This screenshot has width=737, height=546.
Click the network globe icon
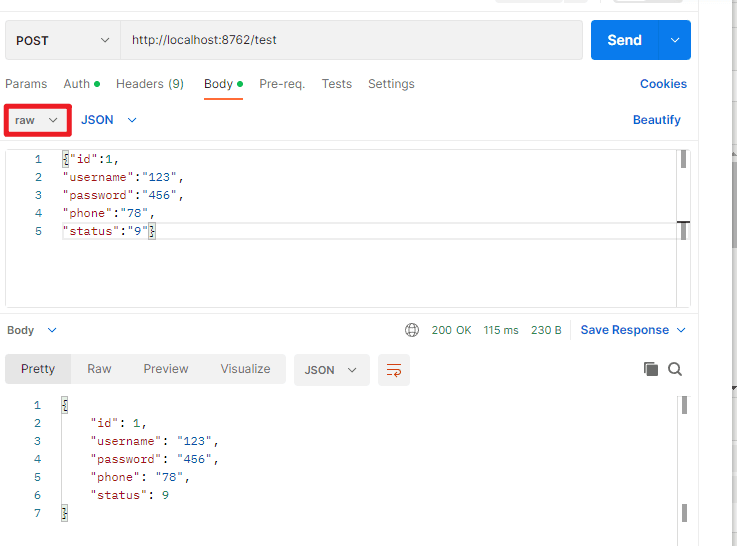click(x=412, y=330)
